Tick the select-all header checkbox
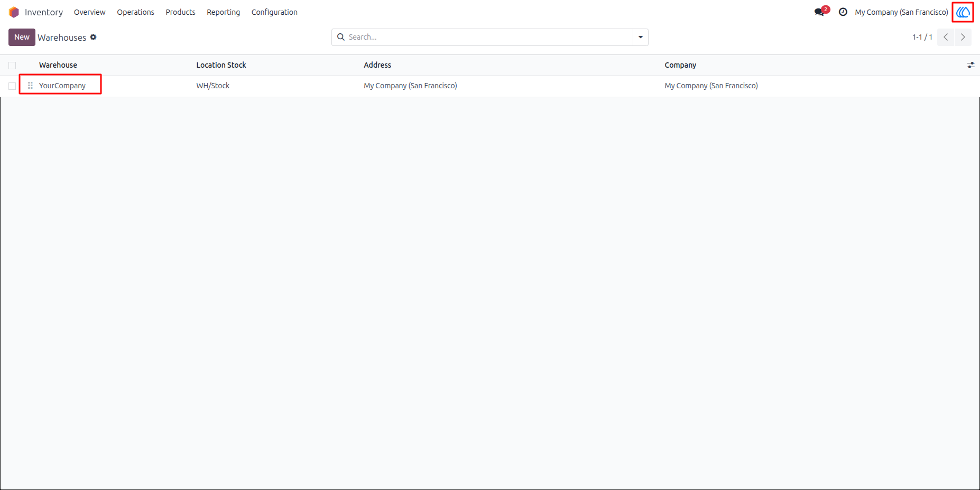 pyautogui.click(x=12, y=66)
